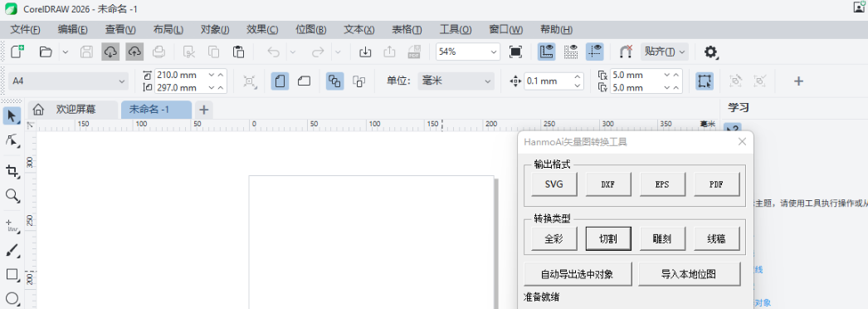Select the 切割 conversion type

608,239
